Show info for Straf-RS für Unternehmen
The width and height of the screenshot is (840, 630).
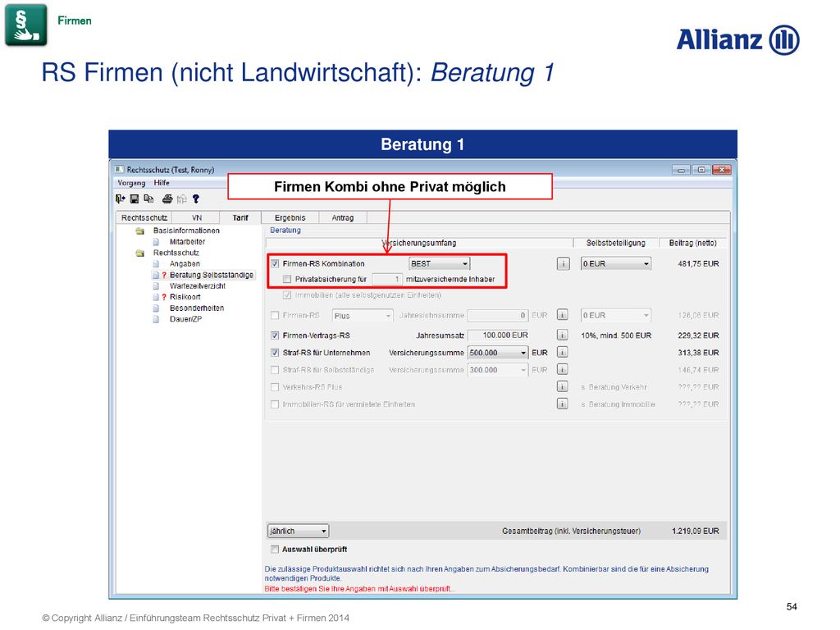(x=563, y=352)
